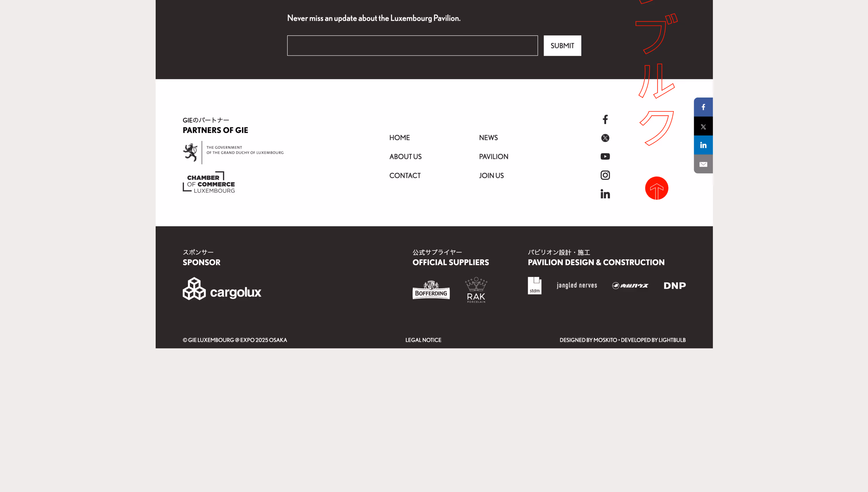Open the JOIN US footer link
Screen dimensions: 868x492
pyautogui.click(x=491, y=175)
